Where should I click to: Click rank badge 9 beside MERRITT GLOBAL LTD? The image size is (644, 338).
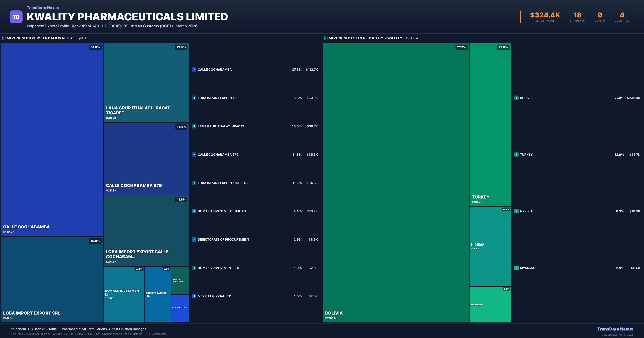[x=194, y=296]
